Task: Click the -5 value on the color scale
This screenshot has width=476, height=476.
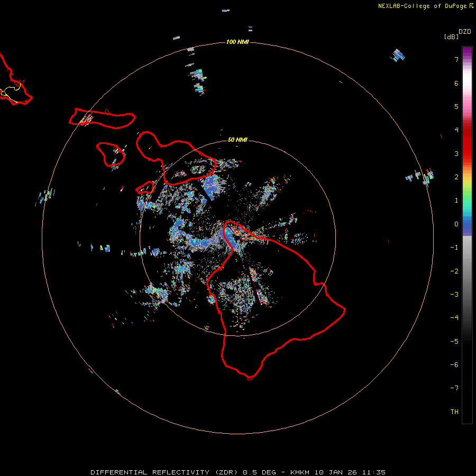Action: coord(454,342)
